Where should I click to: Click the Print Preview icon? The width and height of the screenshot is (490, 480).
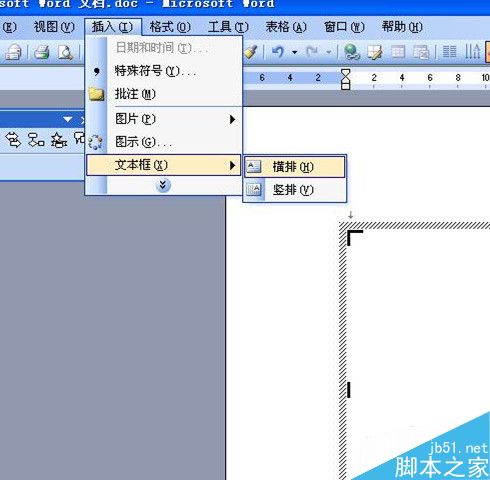(65, 52)
